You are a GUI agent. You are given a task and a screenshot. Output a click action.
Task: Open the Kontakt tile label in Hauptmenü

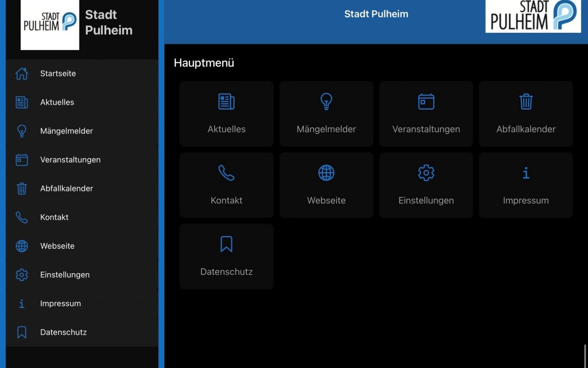pos(226,201)
